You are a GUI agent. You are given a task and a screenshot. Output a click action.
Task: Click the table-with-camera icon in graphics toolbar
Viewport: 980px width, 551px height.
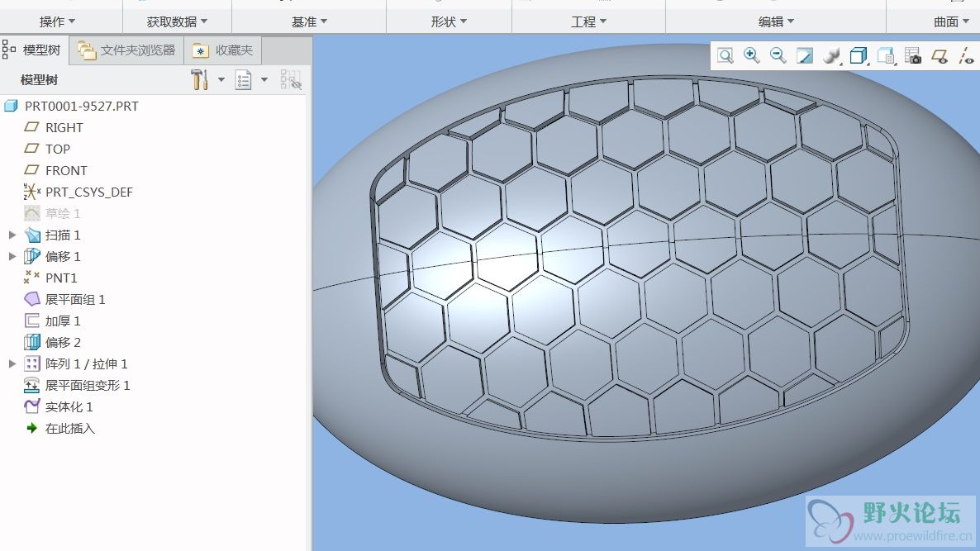pos(913,55)
